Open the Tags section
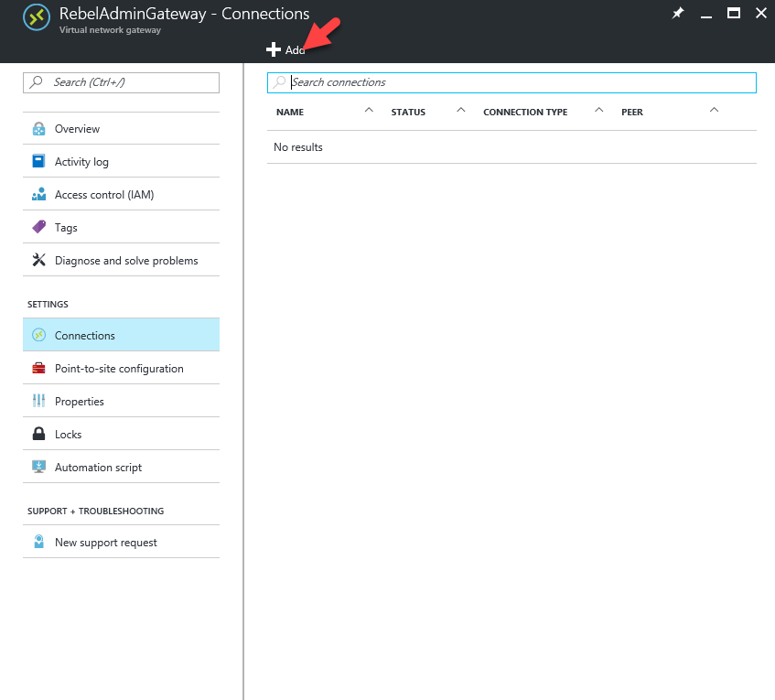775x700 pixels. click(x=121, y=227)
